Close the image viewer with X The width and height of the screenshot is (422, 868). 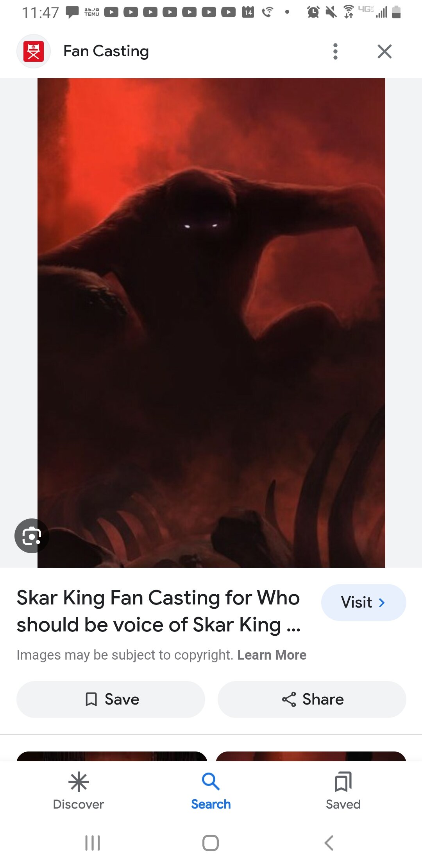pos(384,51)
